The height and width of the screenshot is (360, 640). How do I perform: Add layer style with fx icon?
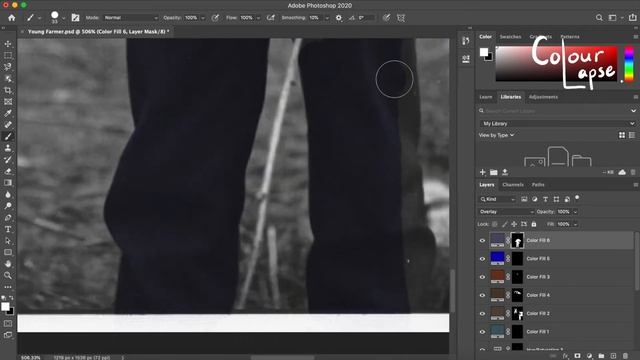click(x=566, y=356)
